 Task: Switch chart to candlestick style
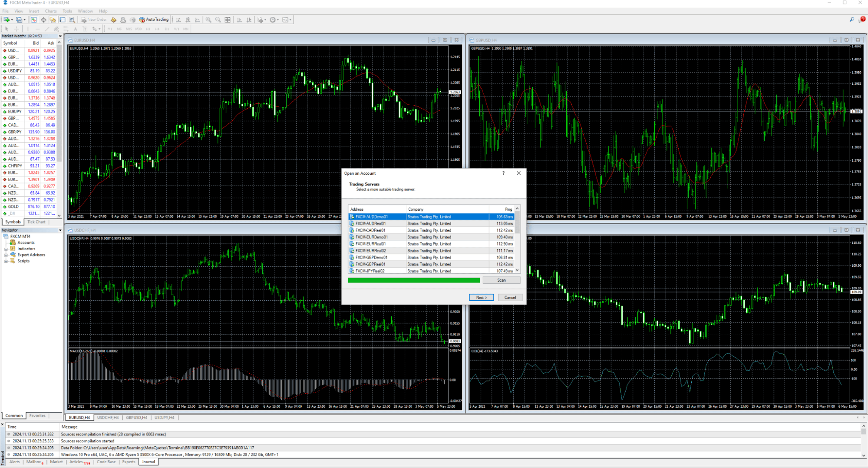188,20
